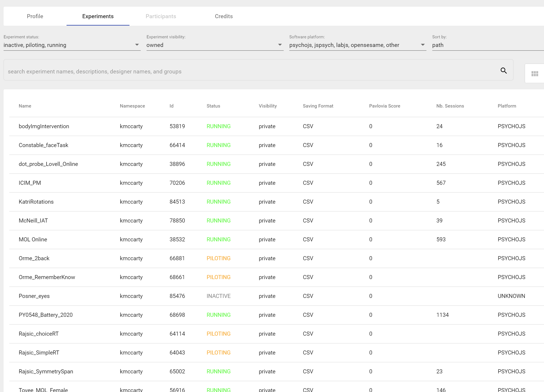Select the Orme_2back piloting row

pos(34,258)
